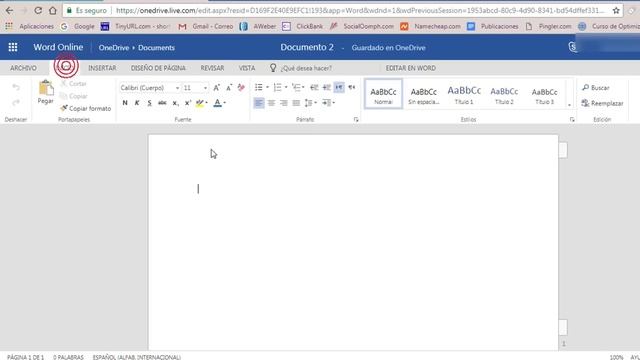The width and height of the screenshot is (640, 360).
Task: Apply the Normal style
Action: (383, 94)
